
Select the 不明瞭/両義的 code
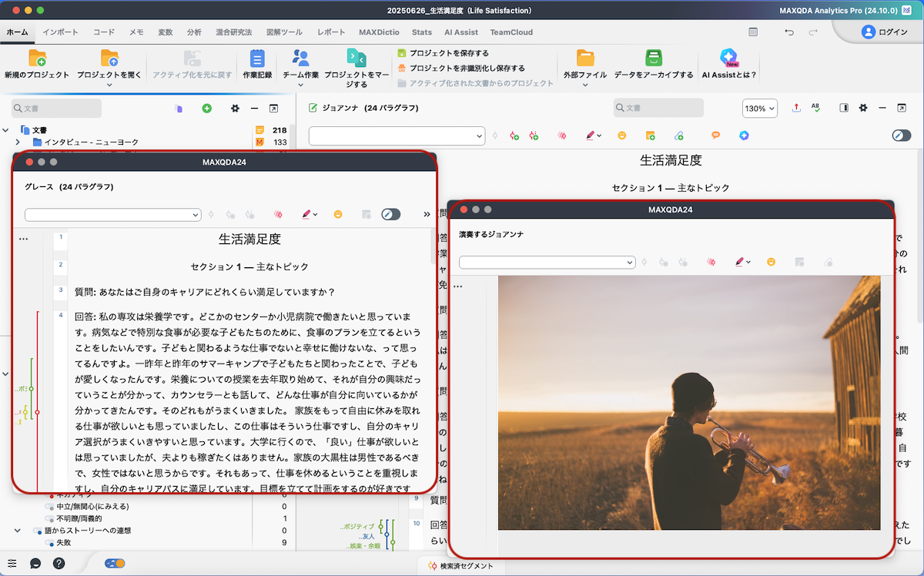point(80,518)
